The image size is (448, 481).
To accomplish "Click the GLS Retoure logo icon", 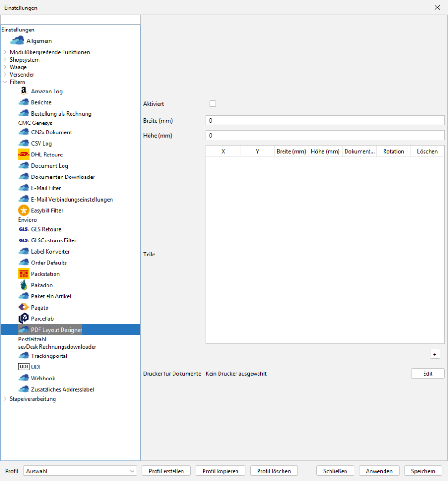I will click(x=24, y=229).
